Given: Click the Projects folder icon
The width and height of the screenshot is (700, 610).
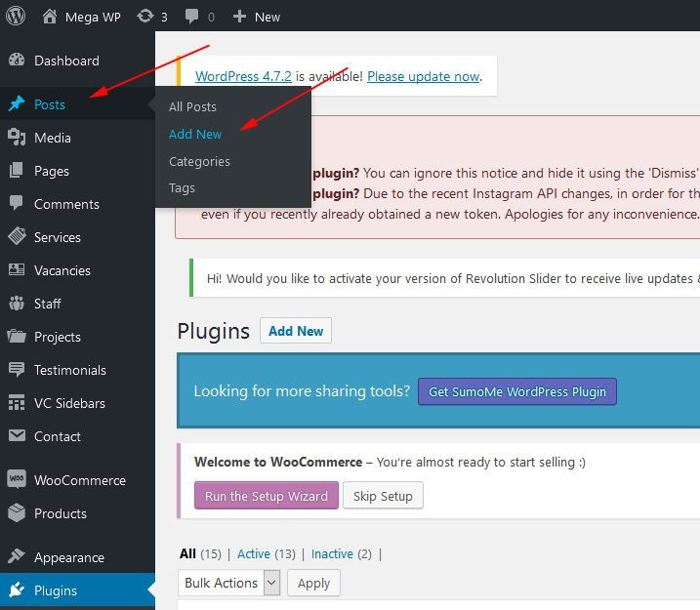Looking at the screenshot, I should (x=17, y=336).
